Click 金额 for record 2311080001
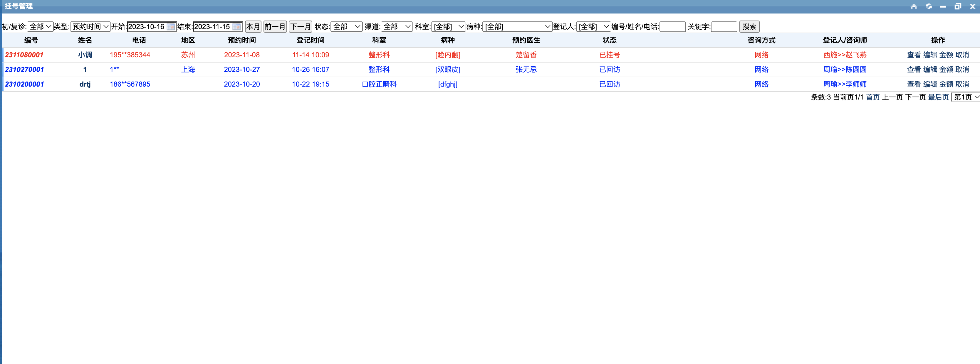Image resolution: width=980 pixels, height=364 pixels. [946, 55]
